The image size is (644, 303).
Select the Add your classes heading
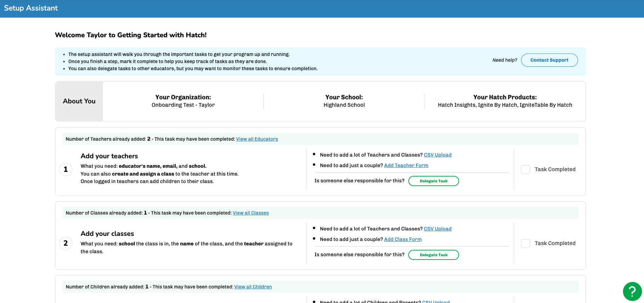(x=107, y=234)
